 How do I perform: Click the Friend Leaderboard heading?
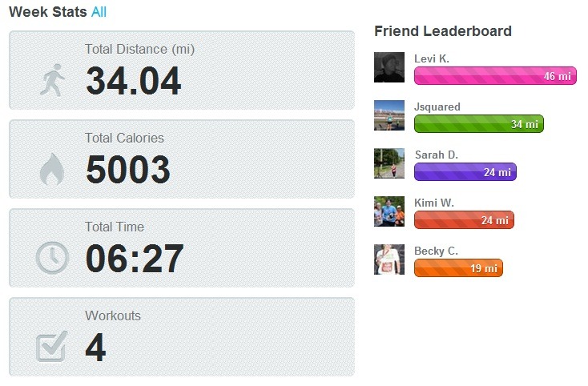[x=443, y=31]
